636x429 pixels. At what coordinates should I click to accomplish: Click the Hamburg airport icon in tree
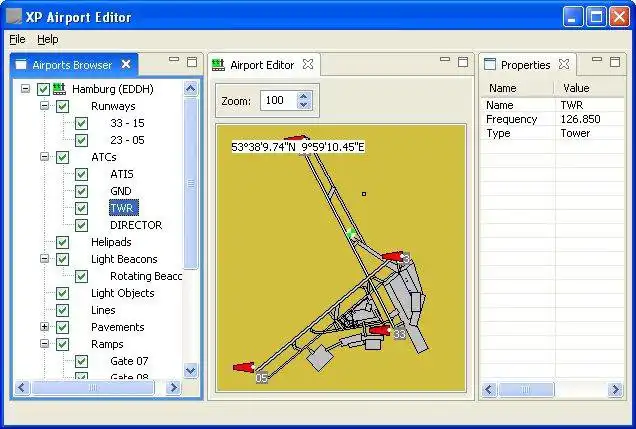click(x=59, y=89)
